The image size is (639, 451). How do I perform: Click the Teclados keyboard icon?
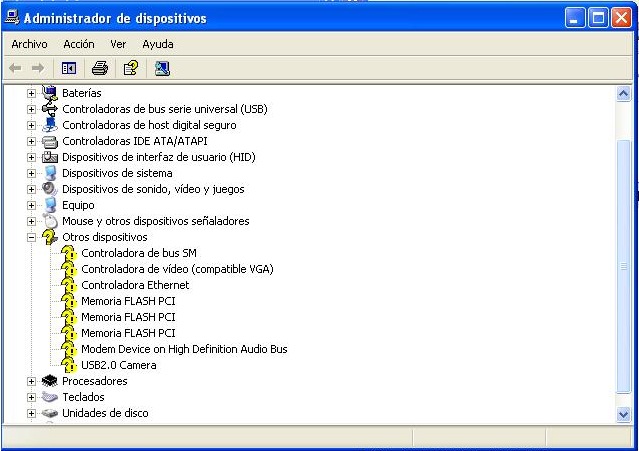pyautogui.click(x=50, y=397)
